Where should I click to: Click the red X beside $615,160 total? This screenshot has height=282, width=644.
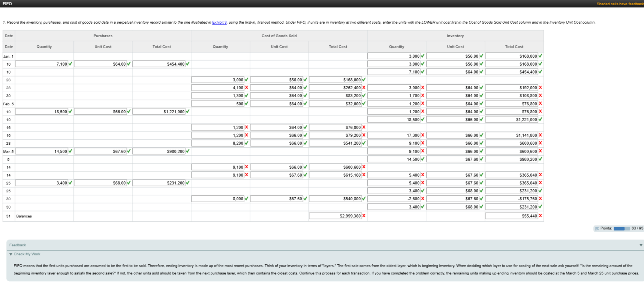[364, 175]
